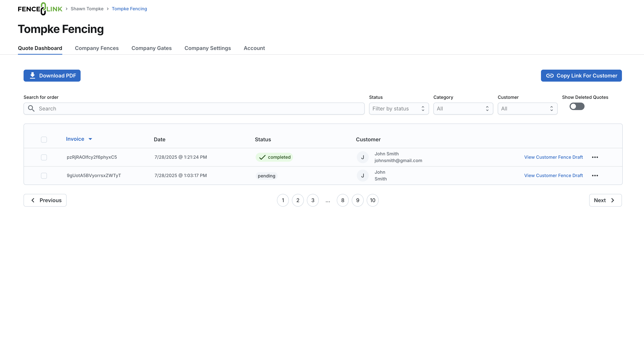Click the FenceLink logo

[x=40, y=9]
